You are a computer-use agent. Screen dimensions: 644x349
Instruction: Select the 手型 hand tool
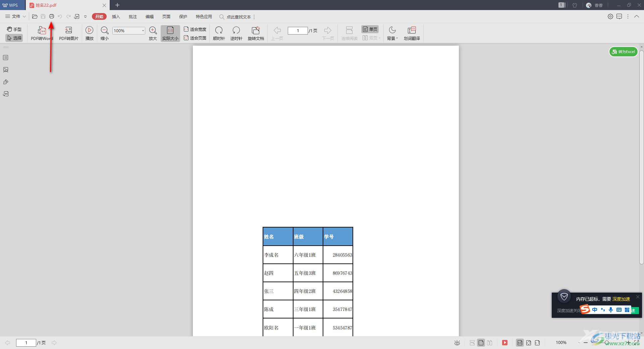pos(14,29)
